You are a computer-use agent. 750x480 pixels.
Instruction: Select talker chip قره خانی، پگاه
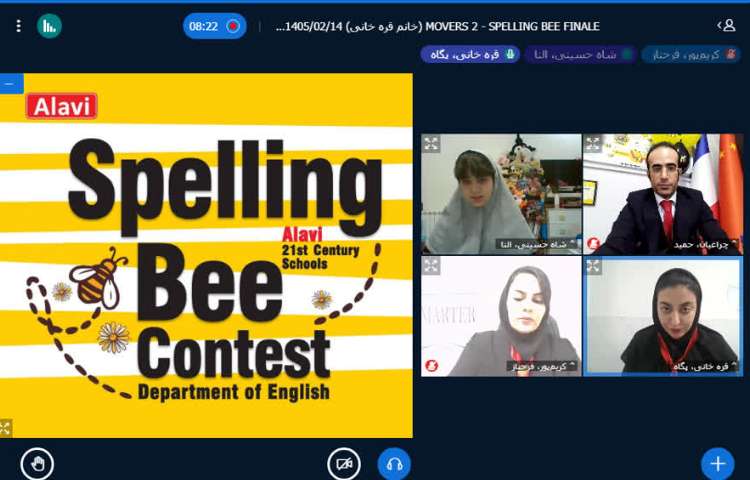[x=470, y=54]
